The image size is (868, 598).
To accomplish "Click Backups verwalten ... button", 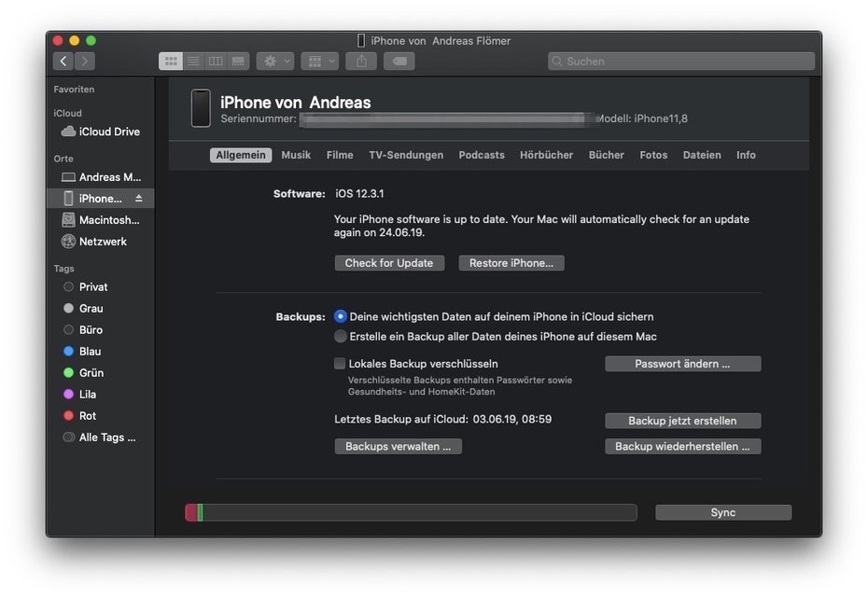I will (398, 446).
